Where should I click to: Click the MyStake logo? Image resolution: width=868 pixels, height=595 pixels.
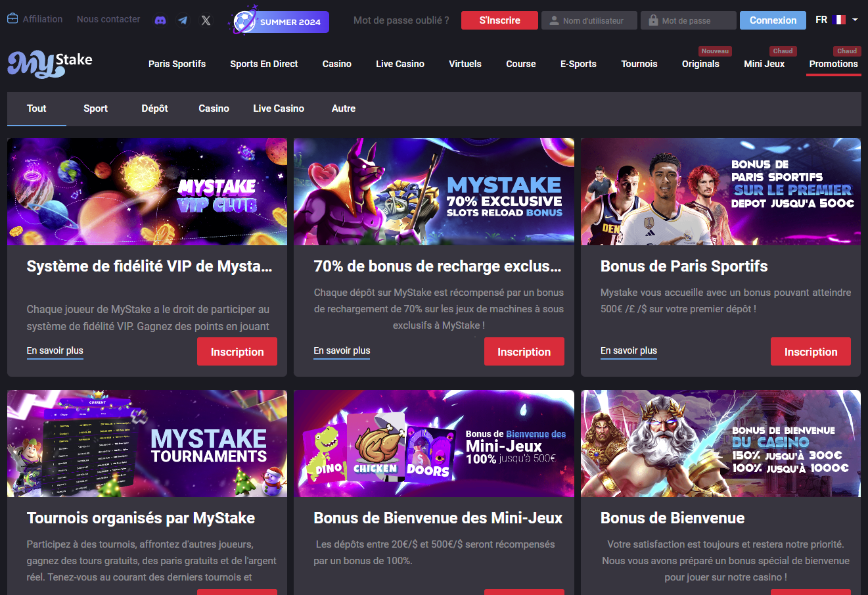tap(50, 64)
